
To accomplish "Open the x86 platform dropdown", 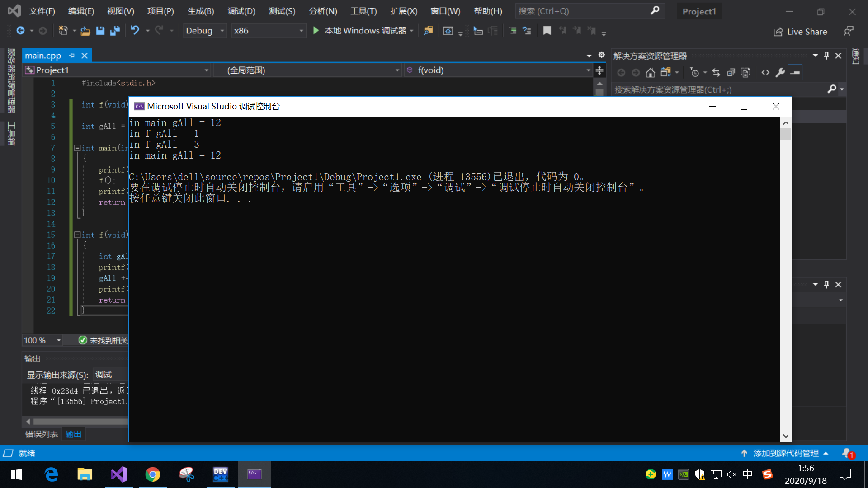I will tap(301, 31).
